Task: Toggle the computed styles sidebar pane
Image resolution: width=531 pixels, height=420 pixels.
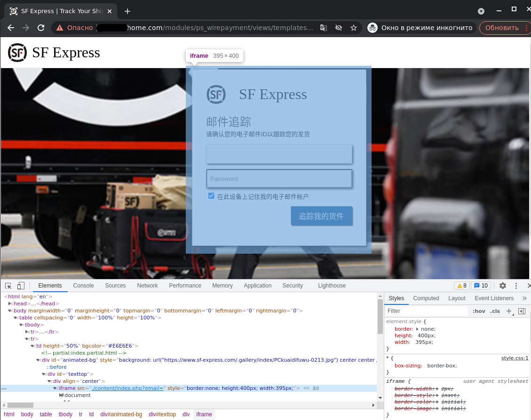Action: point(522,311)
